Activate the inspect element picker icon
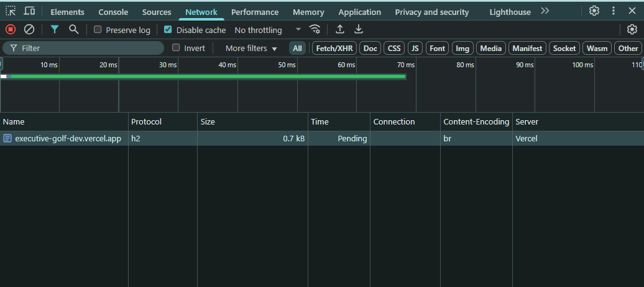This screenshot has width=644, height=287. [x=11, y=11]
